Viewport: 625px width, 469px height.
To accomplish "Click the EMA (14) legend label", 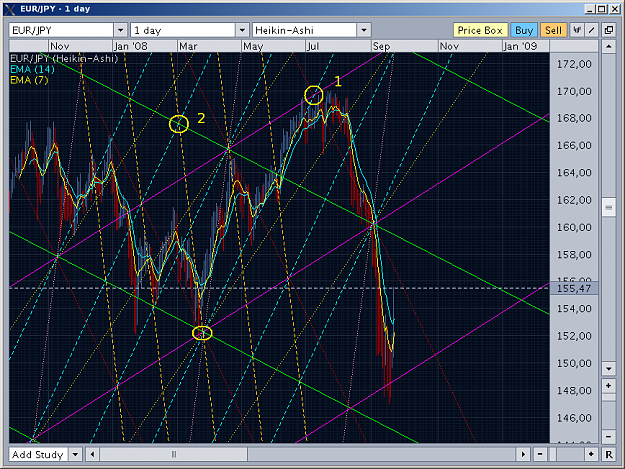I will (32, 69).
